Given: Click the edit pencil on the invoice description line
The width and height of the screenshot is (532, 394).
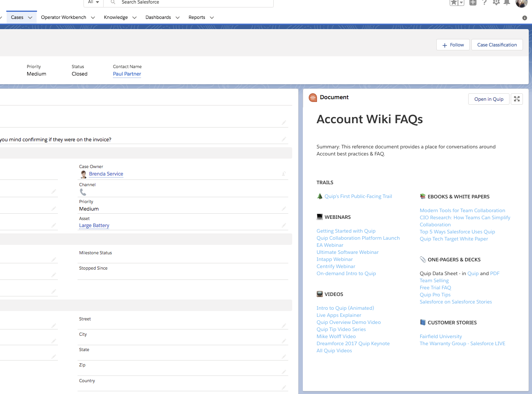Looking at the screenshot, I should coord(284,139).
